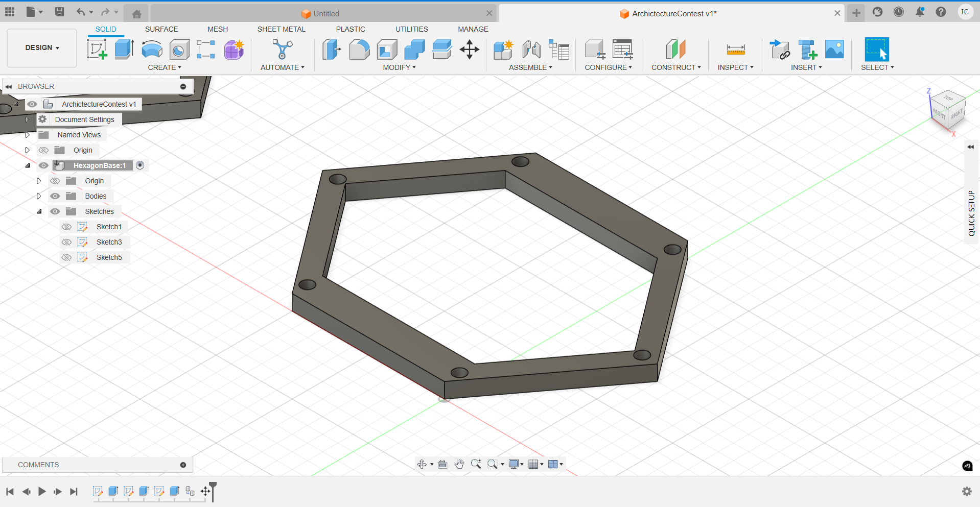The width and height of the screenshot is (980, 507).
Task: Open the INSPECT menu dropdown
Action: 735,67
